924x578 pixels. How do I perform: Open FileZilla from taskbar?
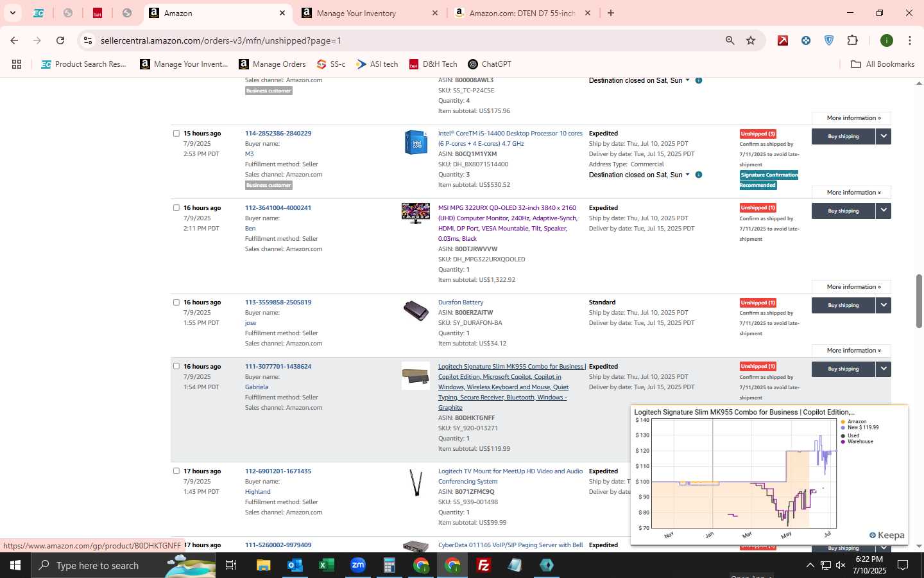(484, 565)
